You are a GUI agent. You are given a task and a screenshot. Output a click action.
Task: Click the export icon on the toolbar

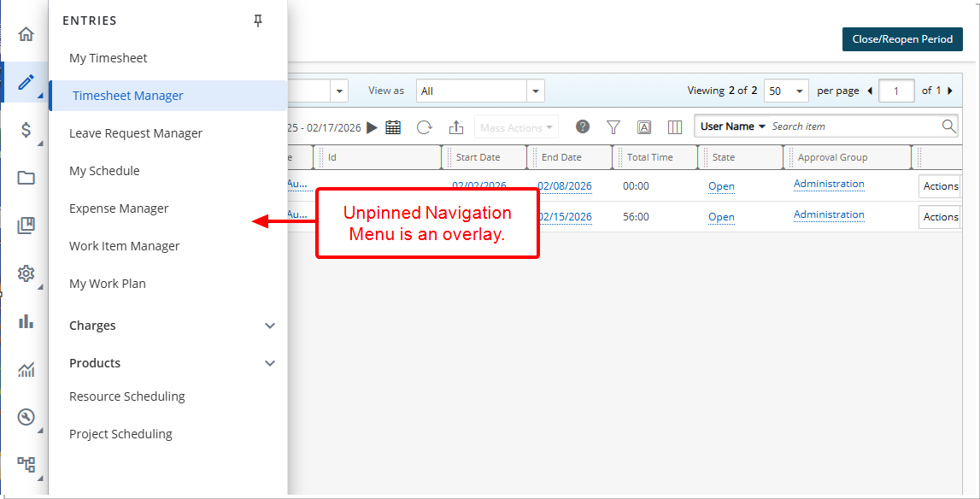(x=456, y=126)
